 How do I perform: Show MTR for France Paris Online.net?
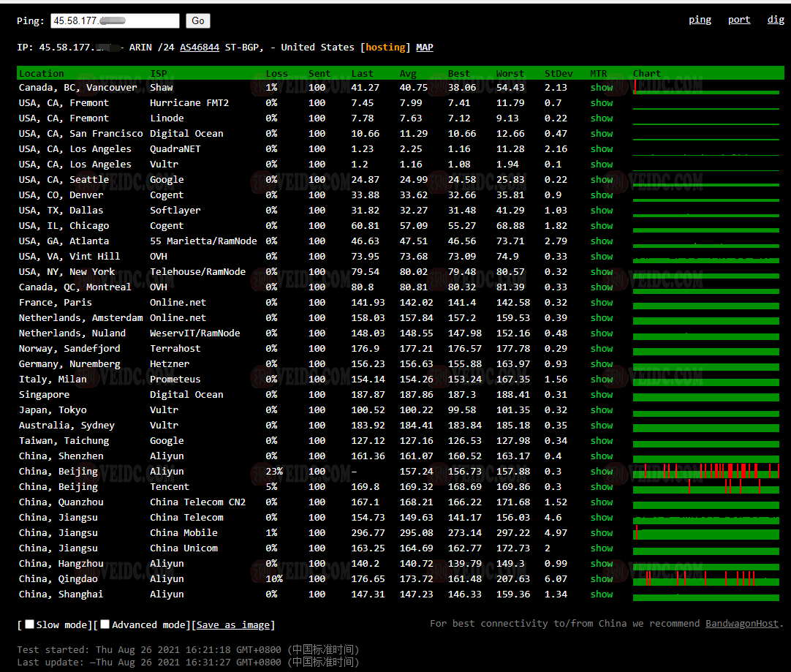coord(602,303)
